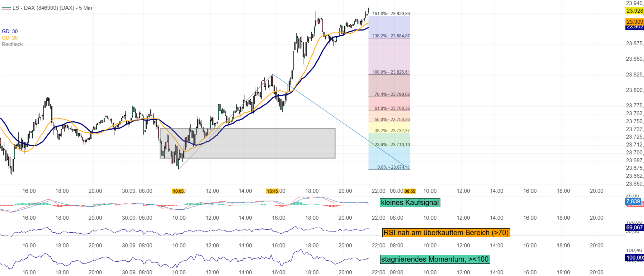Select the 08:55 orange time marker
644x276 pixels.
click(x=410, y=191)
